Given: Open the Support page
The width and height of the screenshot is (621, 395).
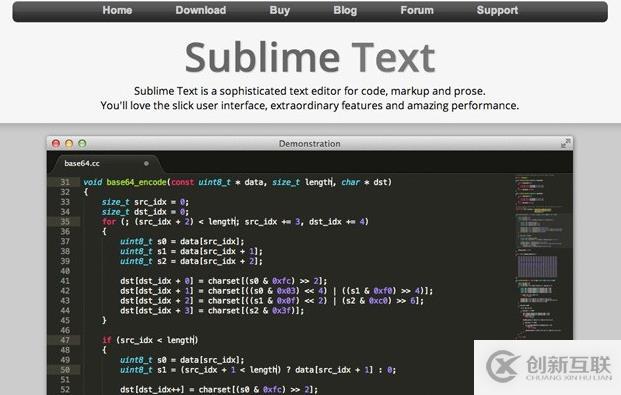Looking at the screenshot, I should pos(497,11).
